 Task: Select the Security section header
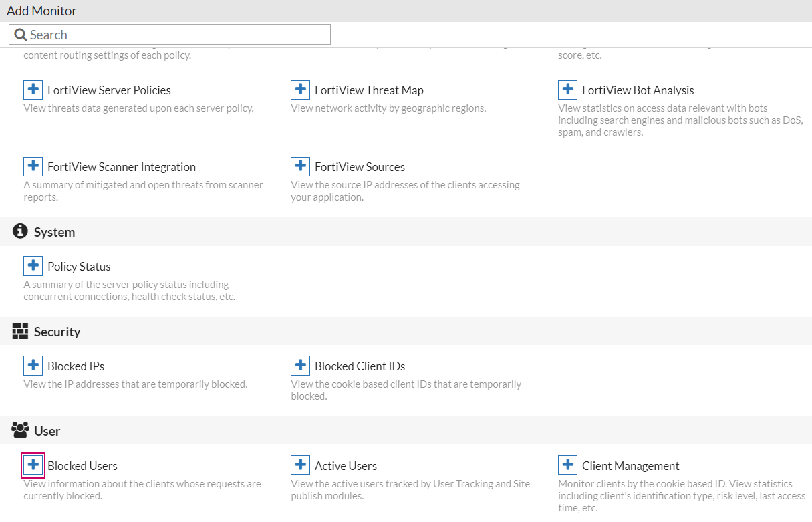pos(57,332)
